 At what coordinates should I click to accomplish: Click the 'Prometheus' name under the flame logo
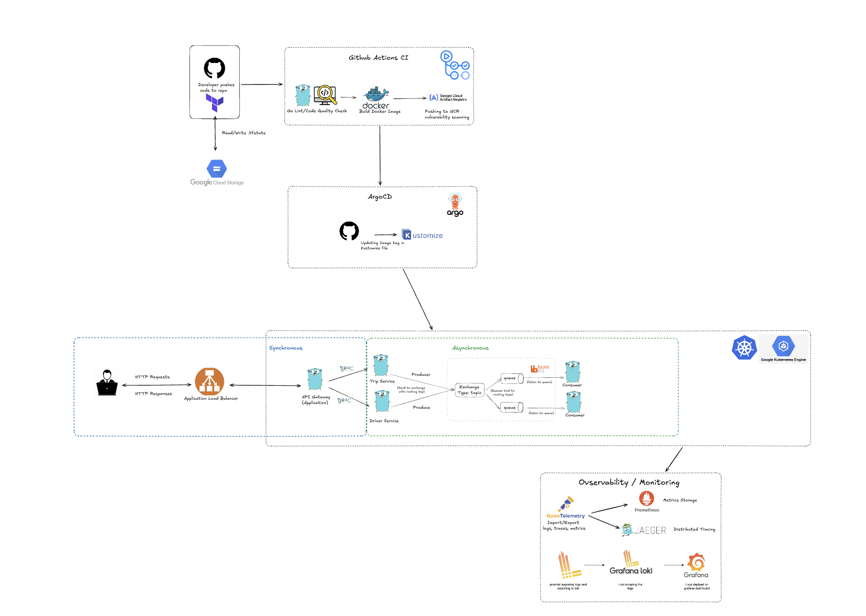tap(647, 510)
